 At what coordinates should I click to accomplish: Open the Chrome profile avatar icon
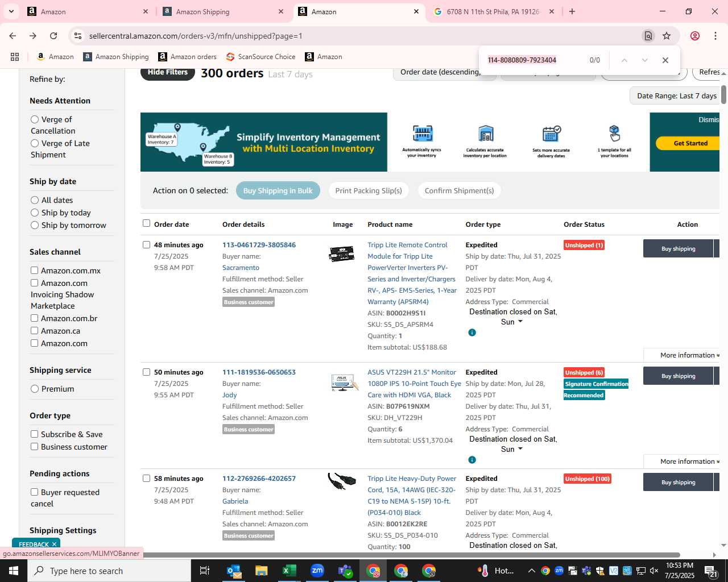click(695, 36)
